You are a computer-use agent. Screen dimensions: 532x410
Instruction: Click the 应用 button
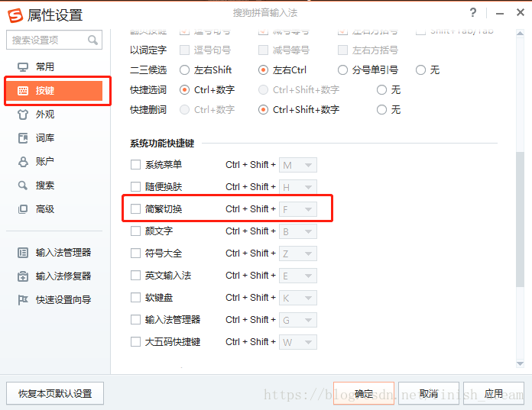(x=493, y=393)
